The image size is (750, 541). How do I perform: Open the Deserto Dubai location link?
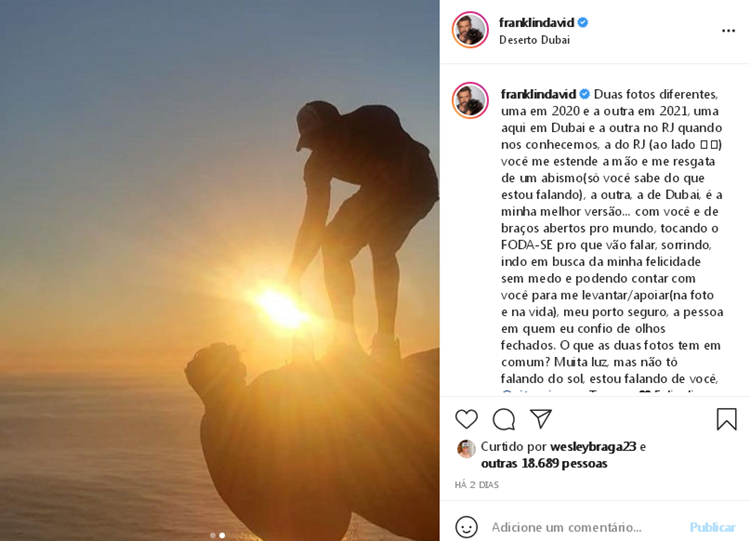[x=534, y=40]
